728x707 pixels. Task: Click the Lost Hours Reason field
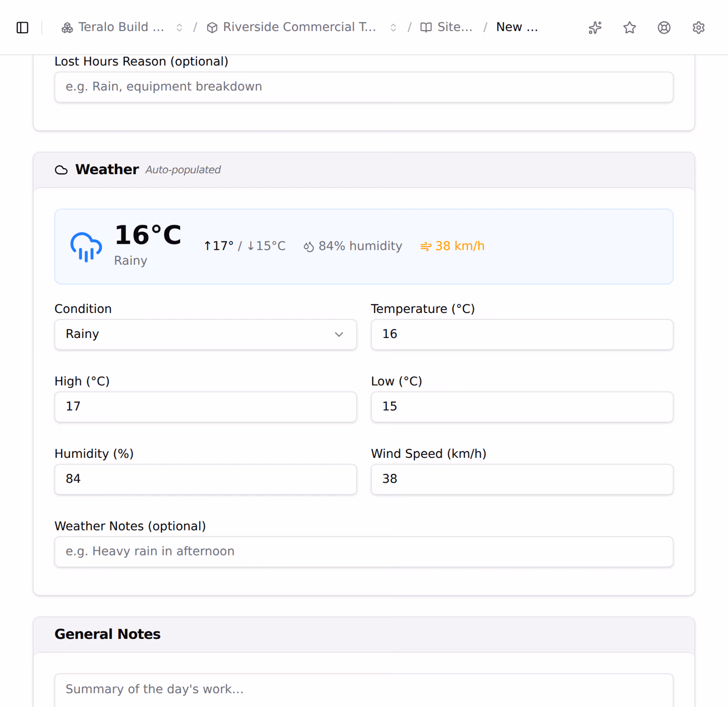(x=364, y=87)
